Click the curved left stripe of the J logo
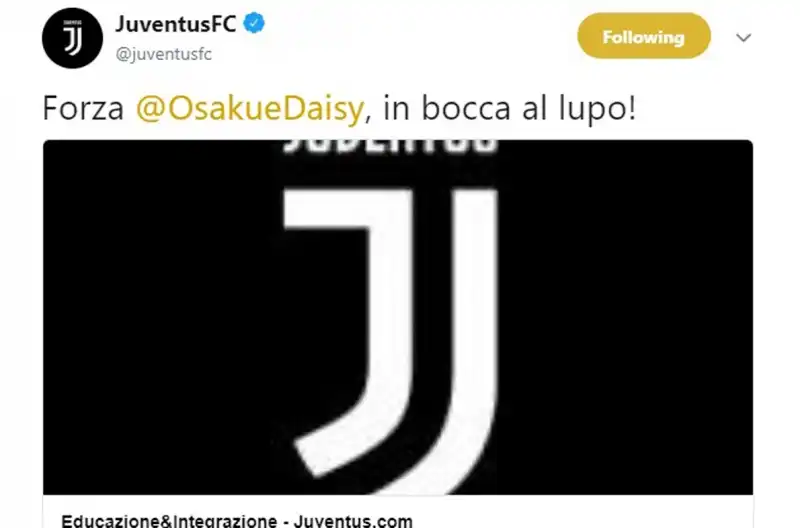The width and height of the screenshot is (800, 528). (352, 332)
